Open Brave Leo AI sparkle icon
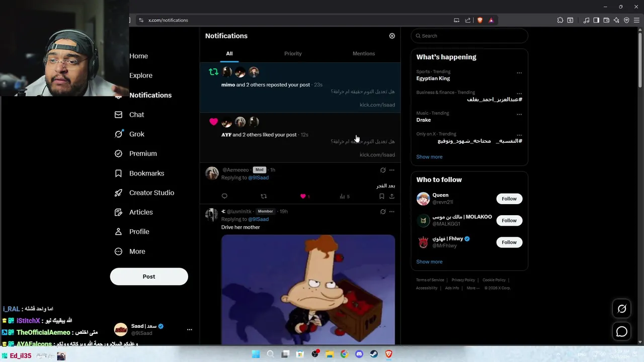Viewport: 644px width, 362px height. [616, 20]
